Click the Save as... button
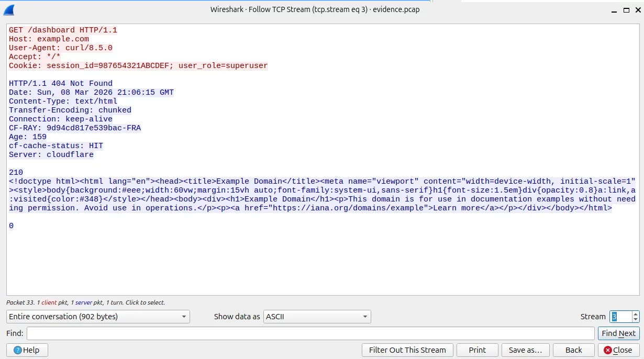 (525, 350)
